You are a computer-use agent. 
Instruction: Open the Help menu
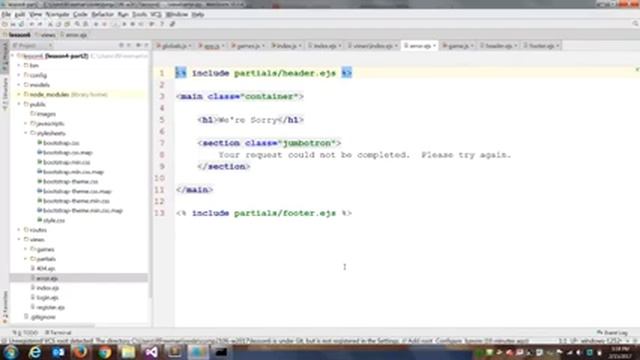(198, 14)
